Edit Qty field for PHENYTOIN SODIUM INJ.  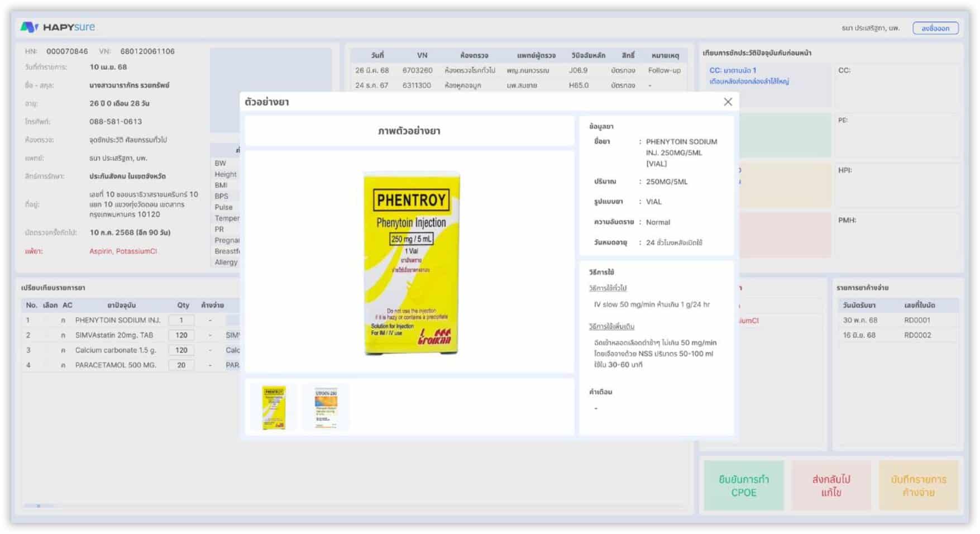(181, 320)
